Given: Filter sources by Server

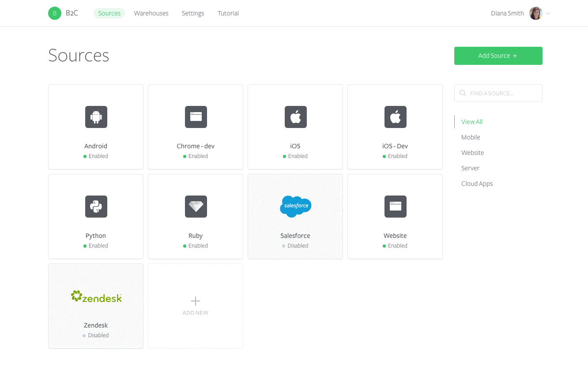Looking at the screenshot, I should tap(470, 168).
